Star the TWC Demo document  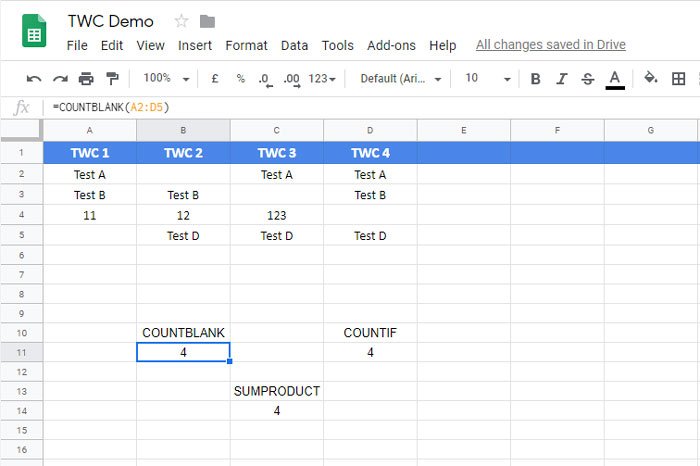pos(181,21)
